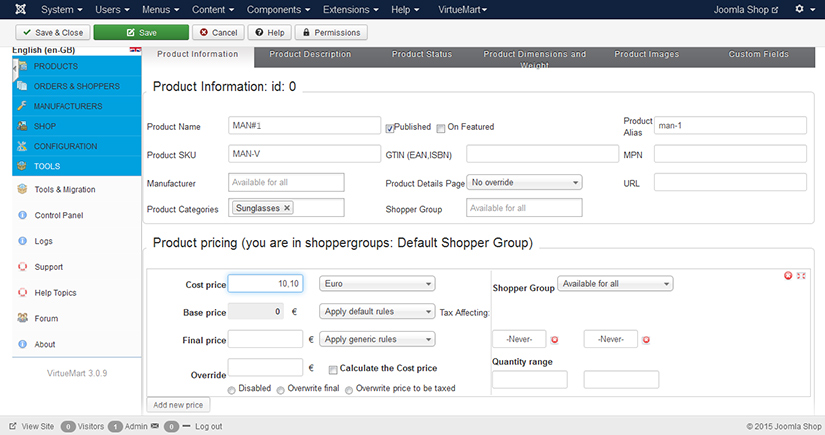Open the Logs sidebar entry
825x435 pixels.
44,241
